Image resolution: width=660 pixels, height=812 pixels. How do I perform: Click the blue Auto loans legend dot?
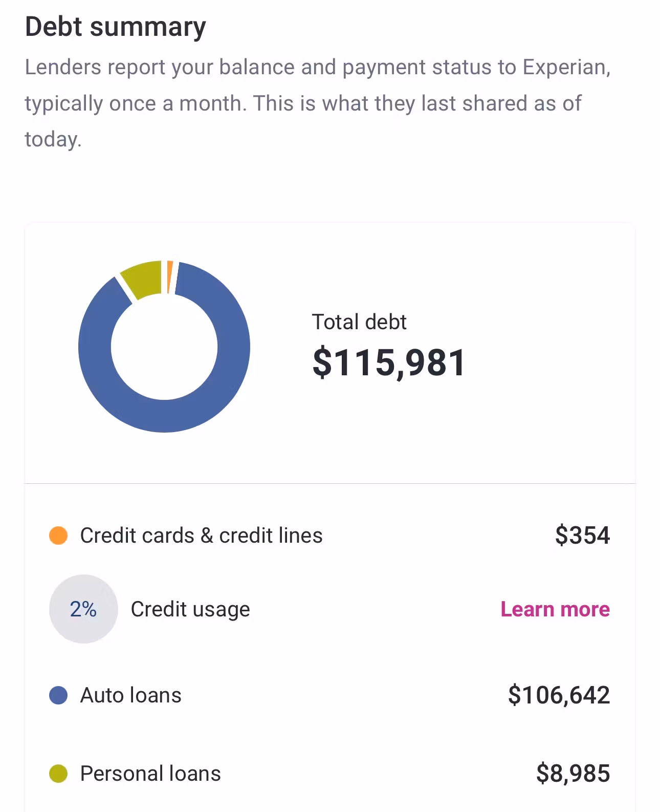[58, 695]
